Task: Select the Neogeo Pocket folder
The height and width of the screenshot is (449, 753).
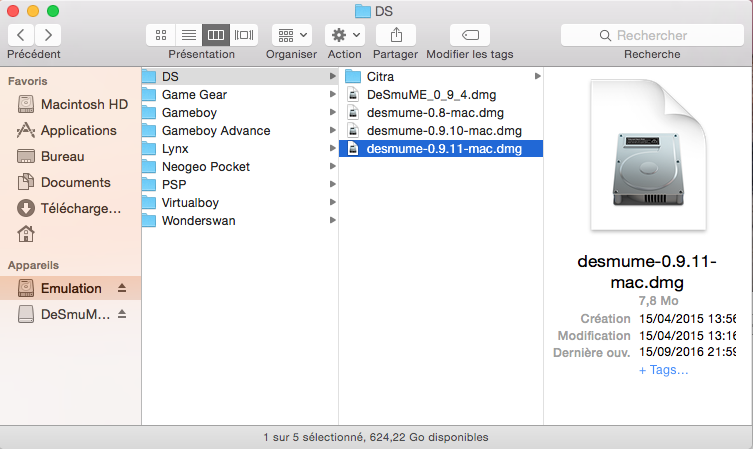Action: click(x=240, y=167)
